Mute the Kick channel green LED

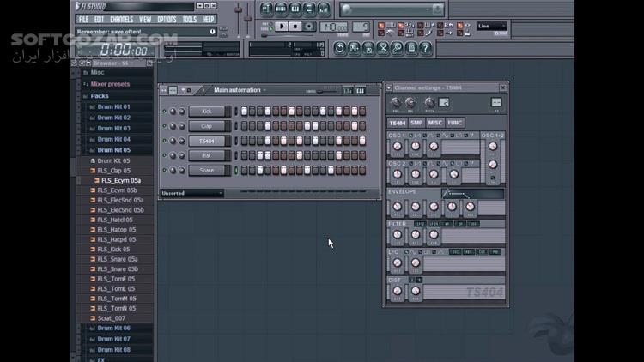pyautogui.click(x=164, y=112)
